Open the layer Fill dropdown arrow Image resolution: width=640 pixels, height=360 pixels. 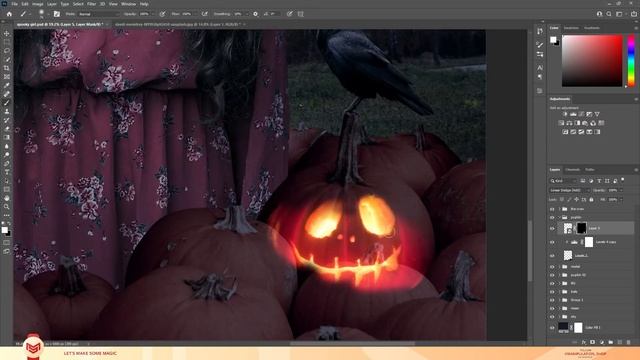coord(621,200)
